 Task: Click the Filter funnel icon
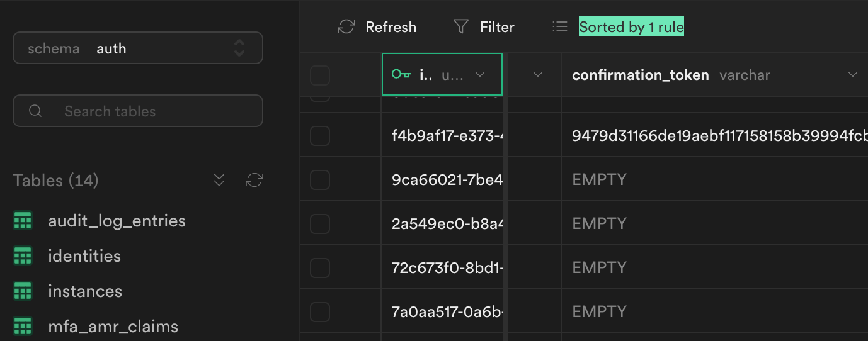click(461, 27)
